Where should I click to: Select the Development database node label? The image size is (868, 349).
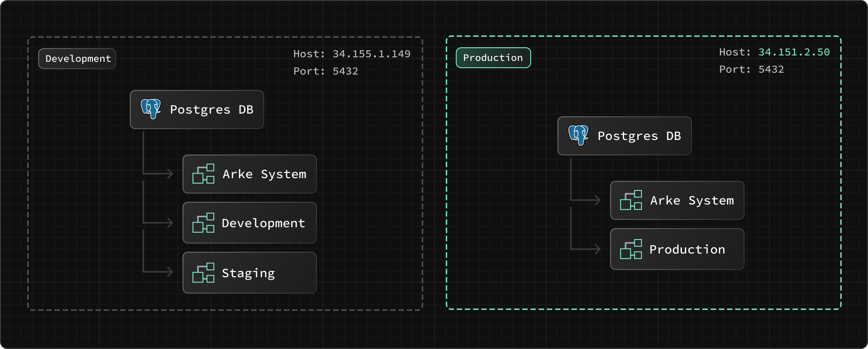click(263, 223)
